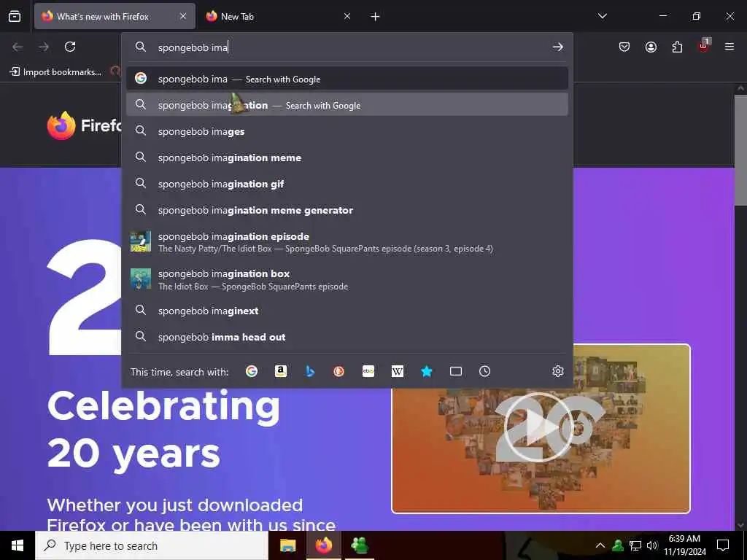Play the Firefox 20 years video
The width and height of the screenshot is (747, 560).
[x=541, y=427]
